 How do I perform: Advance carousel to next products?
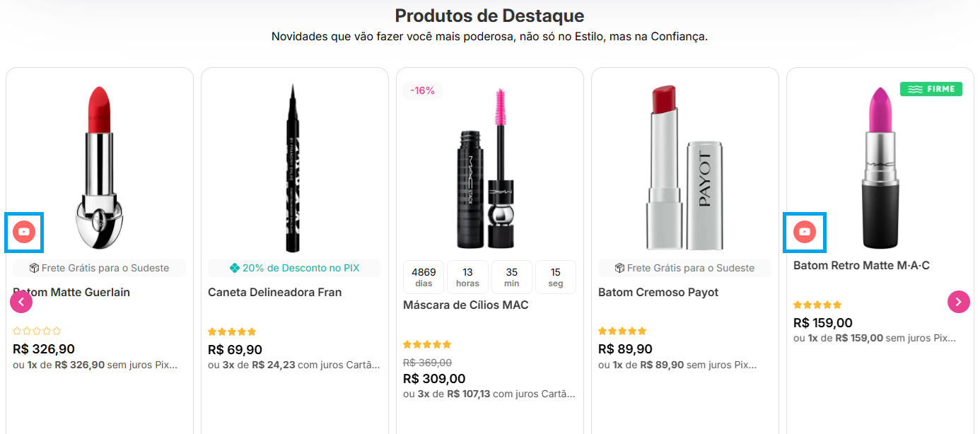(x=958, y=302)
